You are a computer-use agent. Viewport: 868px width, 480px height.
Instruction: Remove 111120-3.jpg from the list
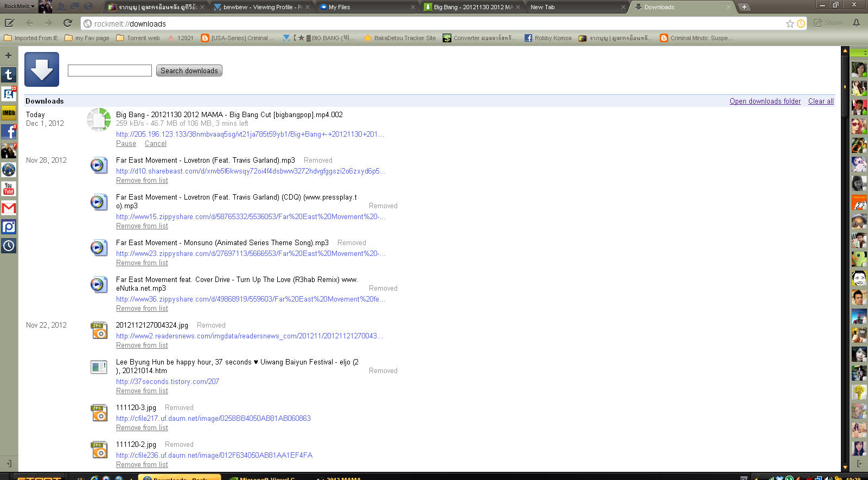point(142,428)
